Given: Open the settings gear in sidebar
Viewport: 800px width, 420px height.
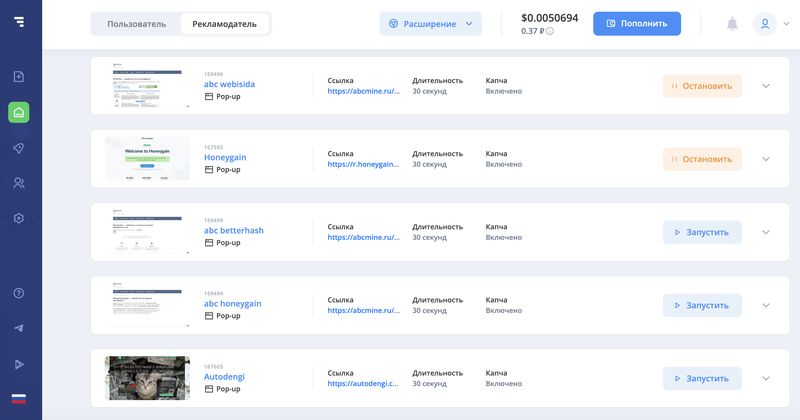Looking at the screenshot, I should [19, 218].
